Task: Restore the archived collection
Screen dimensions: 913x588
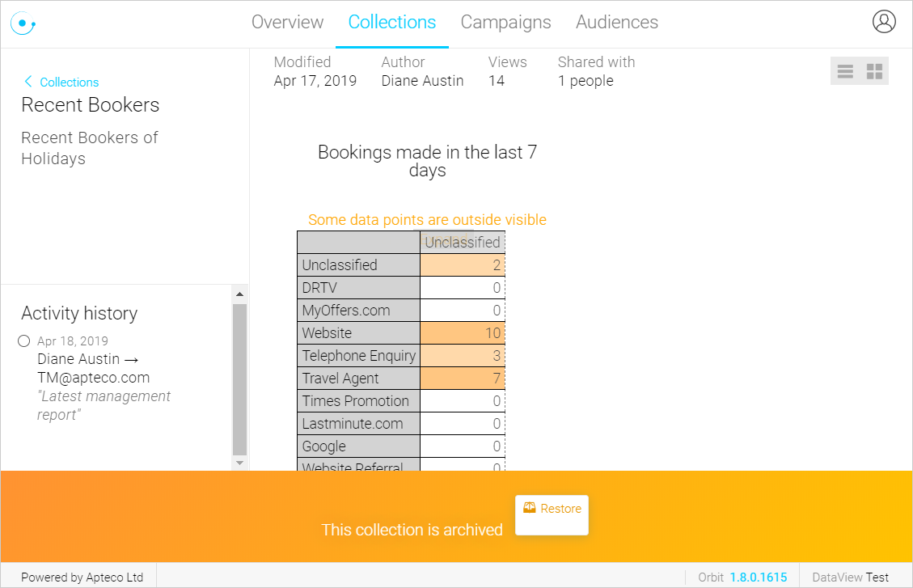Action: point(552,514)
